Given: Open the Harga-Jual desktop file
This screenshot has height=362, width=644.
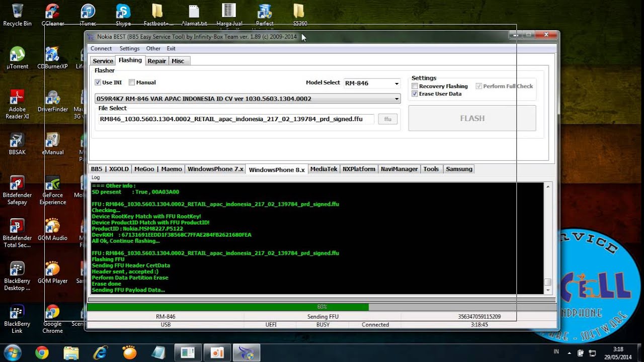Looking at the screenshot, I should [x=229, y=15].
